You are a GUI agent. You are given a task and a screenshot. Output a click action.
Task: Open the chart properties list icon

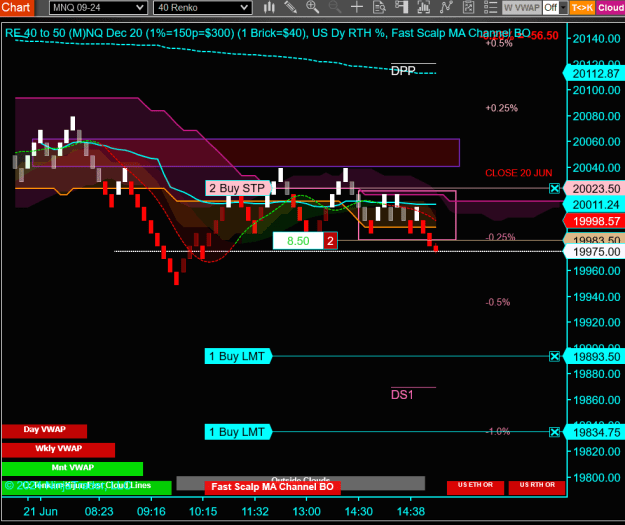pyautogui.click(x=490, y=7)
